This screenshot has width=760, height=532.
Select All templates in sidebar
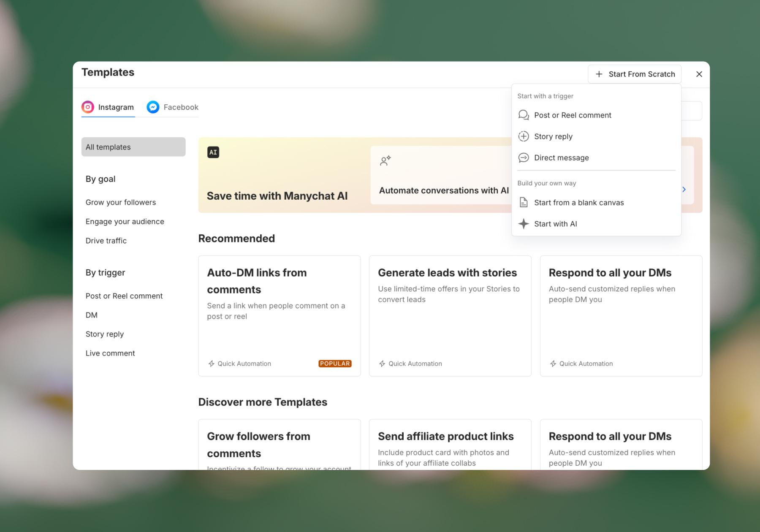click(x=133, y=147)
